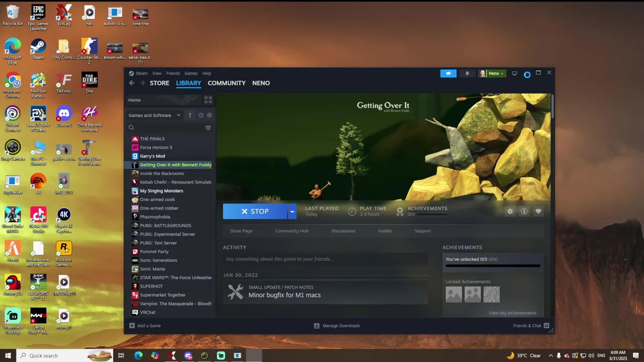Open library Home button

tap(163, 100)
